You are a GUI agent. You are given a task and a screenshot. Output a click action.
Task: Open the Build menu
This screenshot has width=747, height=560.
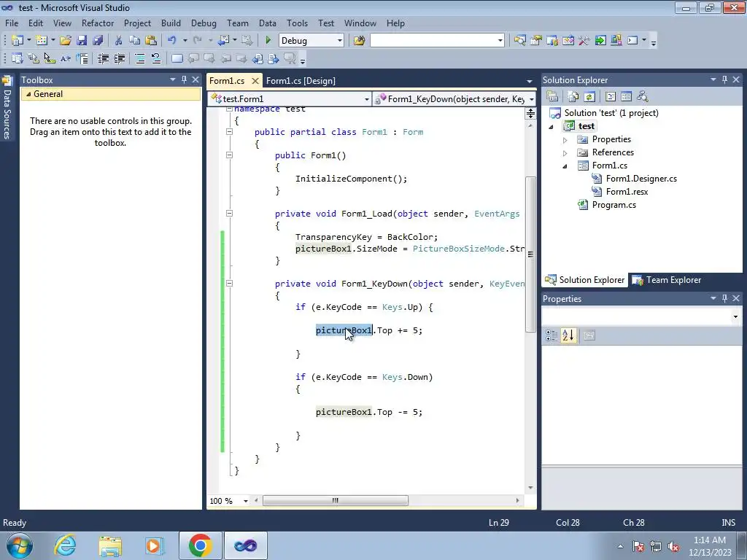coord(171,23)
